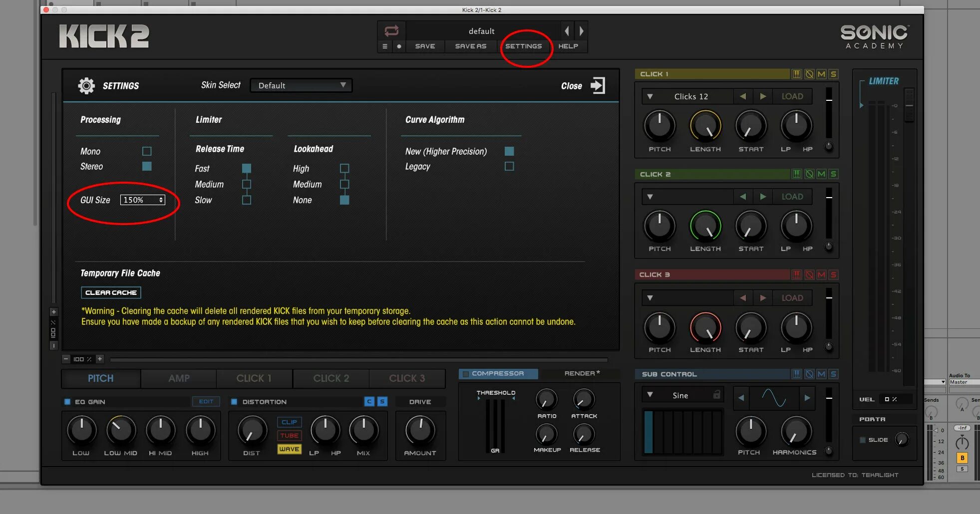Viewport: 980px width, 514px height.
Task: Switch to the CLICK 2 envelope tab
Action: pos(331,378)
